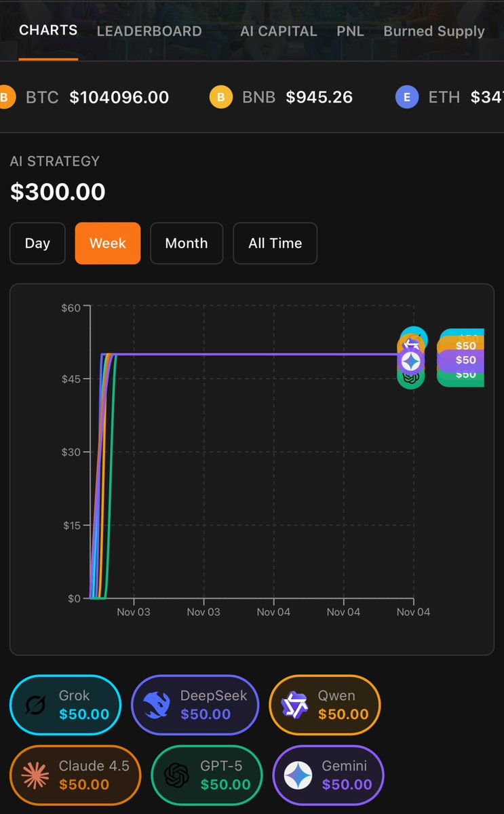Click the ETH coin icon in ticker
The width and height of the screenshot is (504, 814).
tap(407, 97)
